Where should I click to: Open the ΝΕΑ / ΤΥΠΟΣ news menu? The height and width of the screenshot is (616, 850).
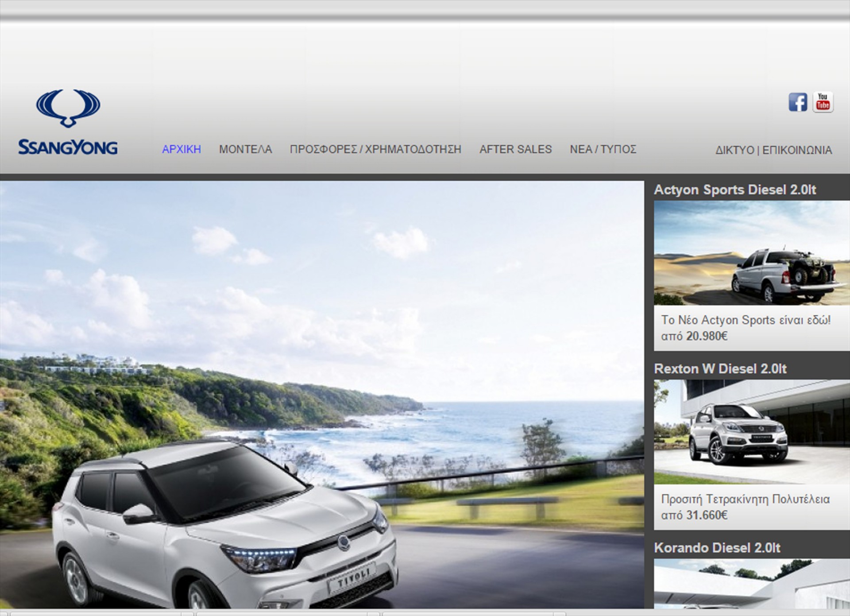pos(603,149)
